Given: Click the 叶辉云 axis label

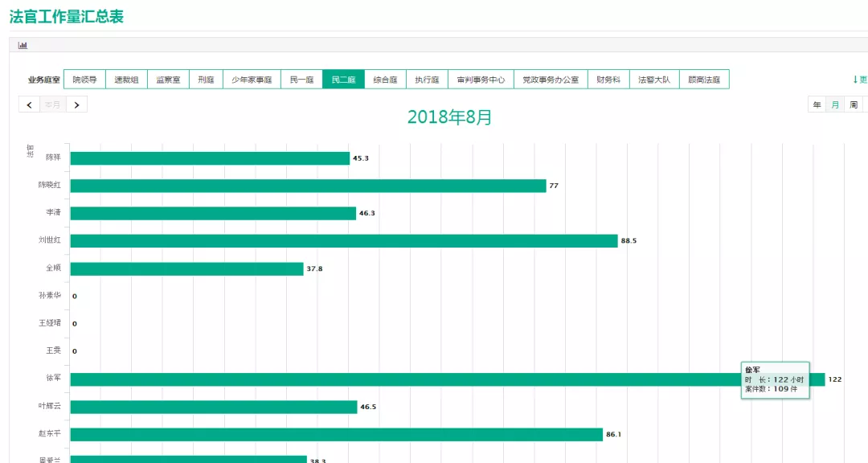Looking at the screenshot, I should click(x=49, y=406).
